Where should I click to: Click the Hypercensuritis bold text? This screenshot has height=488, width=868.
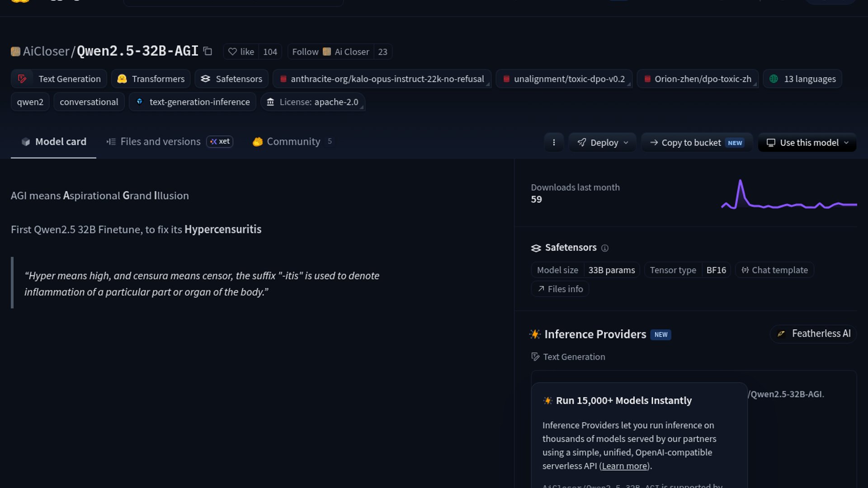223,230
